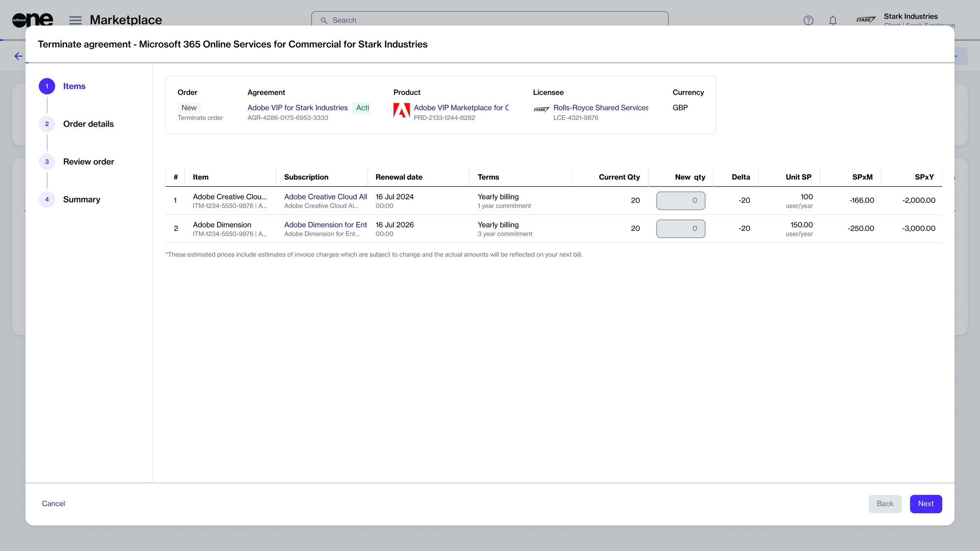Select step 1 Items circle
This screenshot has height=551, width=980.
(47, 86)
